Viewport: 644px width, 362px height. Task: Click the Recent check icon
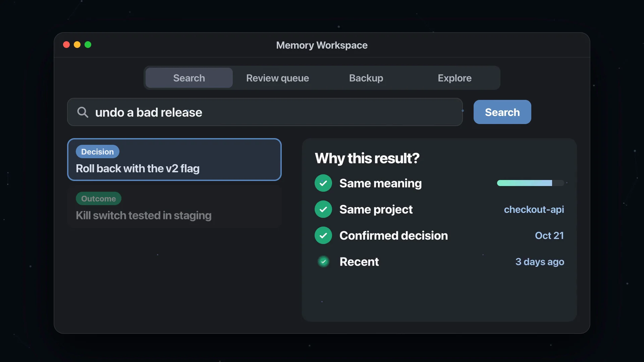(323, 261)
